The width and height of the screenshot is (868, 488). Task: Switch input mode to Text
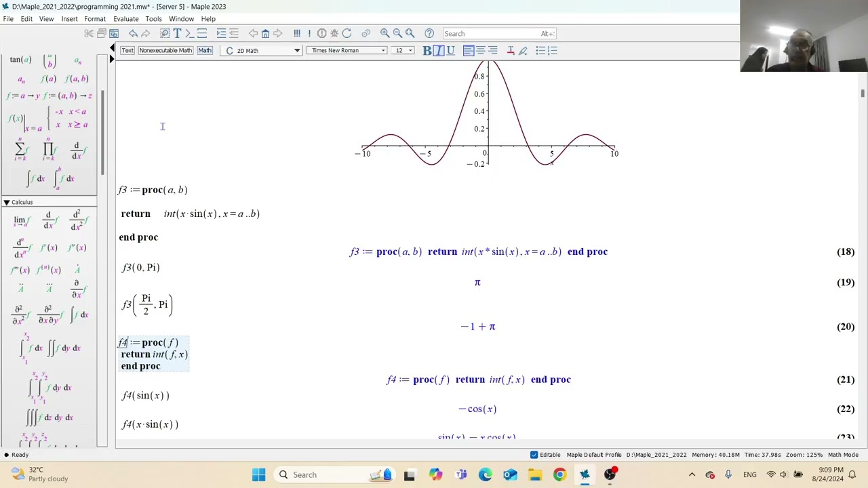[x=127, y=50]
